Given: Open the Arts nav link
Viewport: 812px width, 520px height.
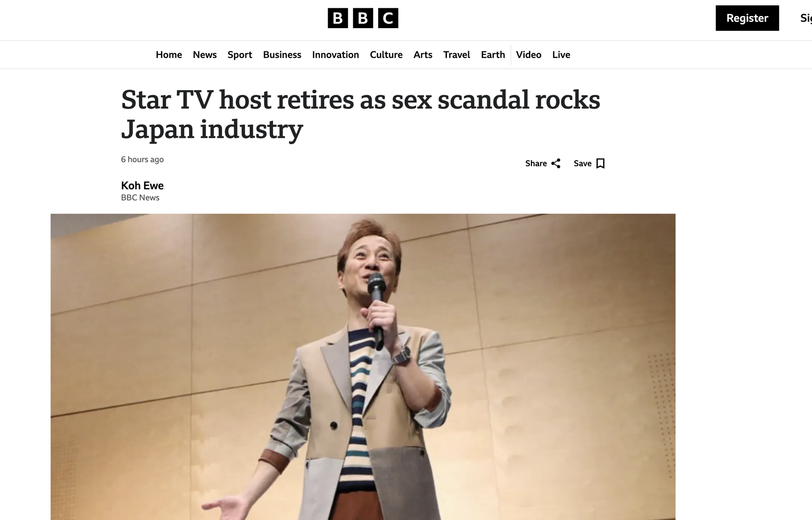Looking at the screenshot, I should click(x=423, y=55).
